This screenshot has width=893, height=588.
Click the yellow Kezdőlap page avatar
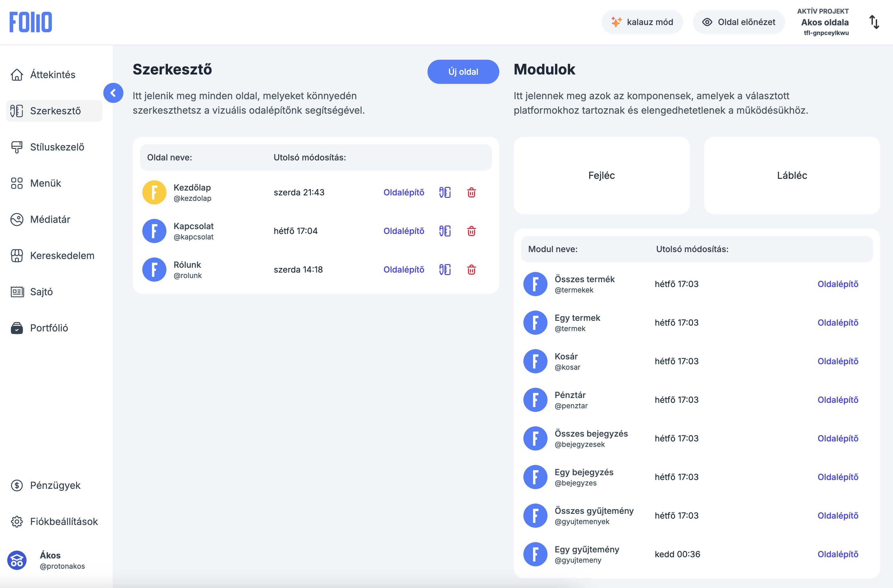(154, 192)
